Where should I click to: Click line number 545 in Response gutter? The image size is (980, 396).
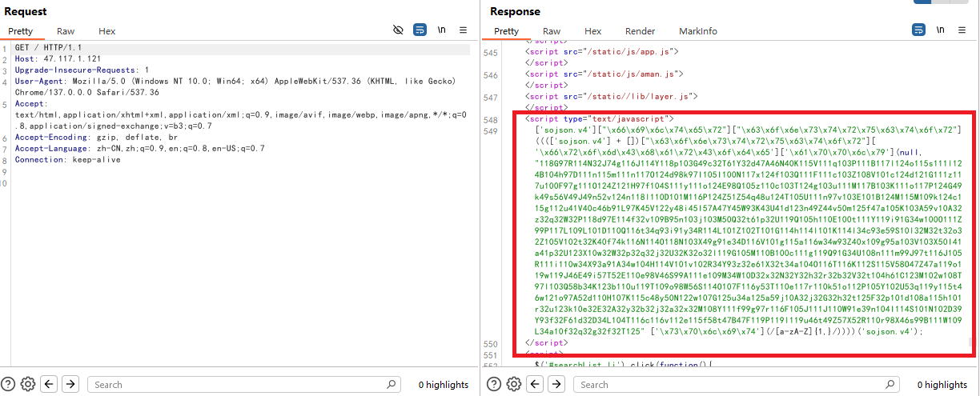pyautogui.click(x=490, y=51)
